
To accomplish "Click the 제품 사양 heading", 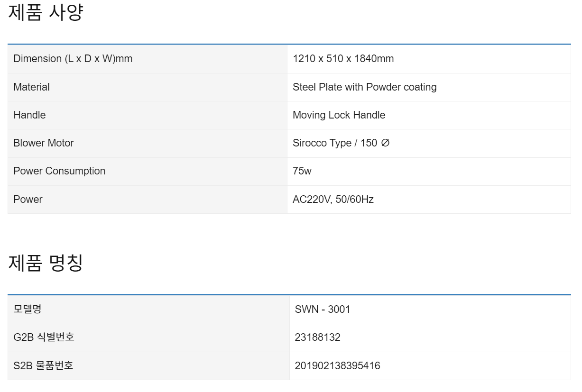I will pos(46,13).
